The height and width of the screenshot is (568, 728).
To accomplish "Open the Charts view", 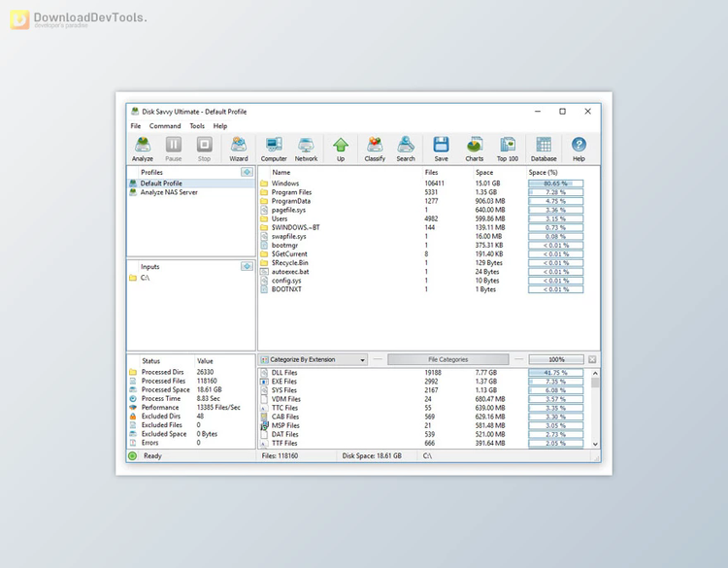I will (474, 149).
